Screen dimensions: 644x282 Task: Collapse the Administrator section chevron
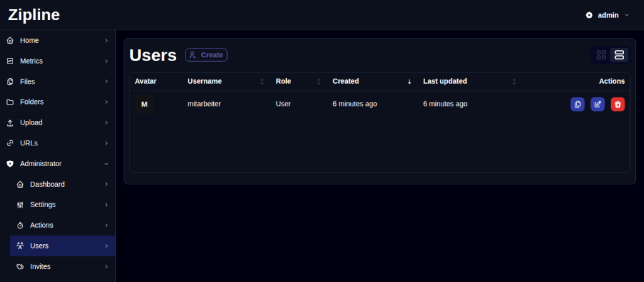[106, 164]
